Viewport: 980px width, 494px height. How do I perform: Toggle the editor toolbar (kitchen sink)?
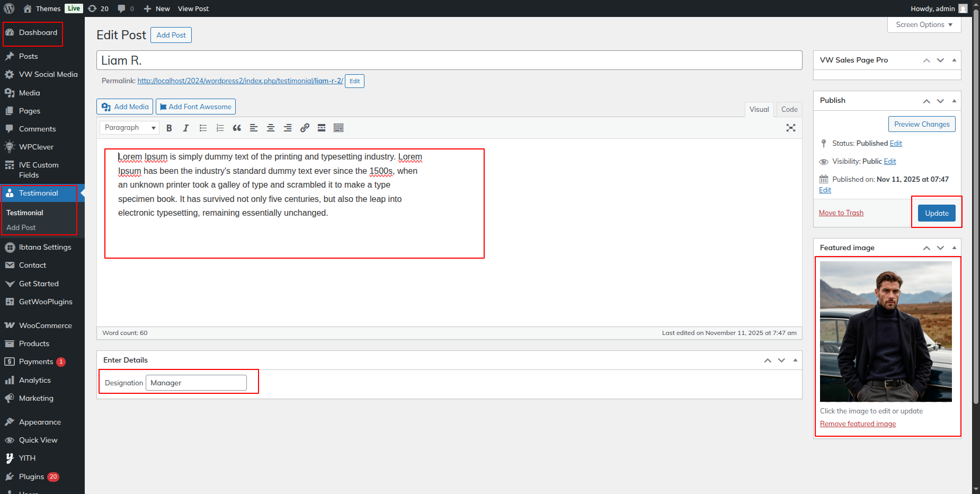338,128
